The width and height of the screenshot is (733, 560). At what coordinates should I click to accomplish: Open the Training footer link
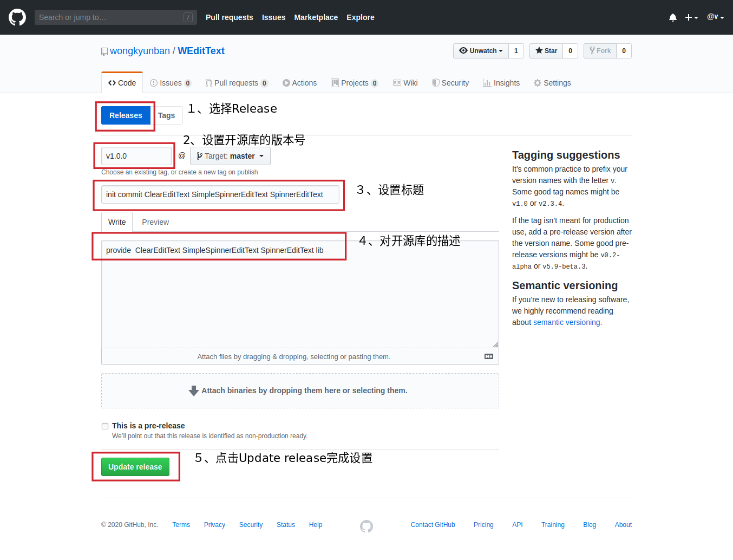(553, 525)
